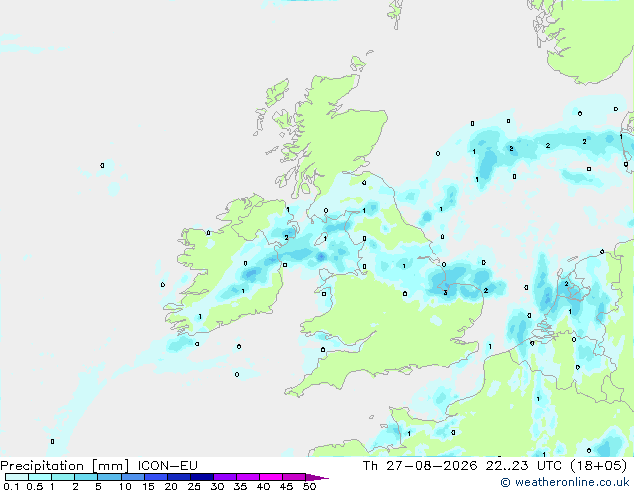634x490 pixels.
Task: Click the legend value "50"
Action: (x=309, y=486)
